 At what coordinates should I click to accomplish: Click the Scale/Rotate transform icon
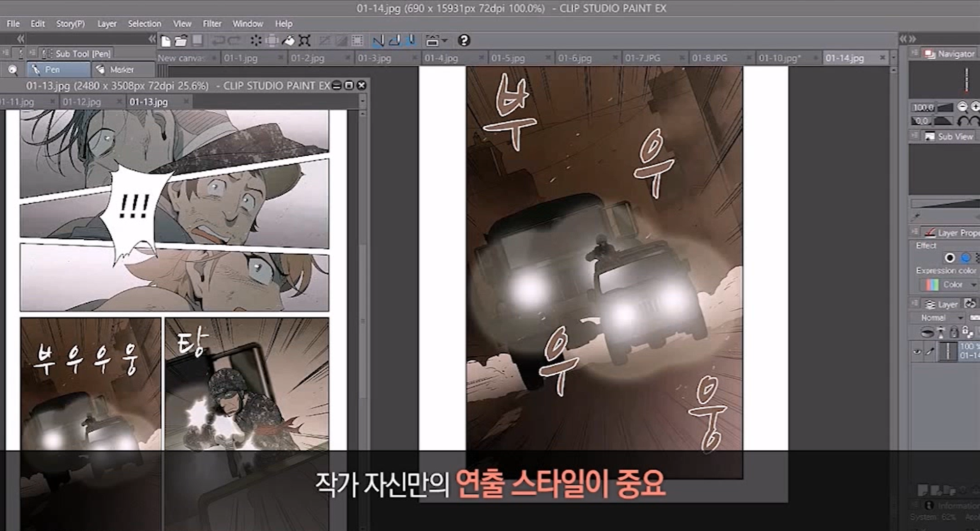point(305,41)
